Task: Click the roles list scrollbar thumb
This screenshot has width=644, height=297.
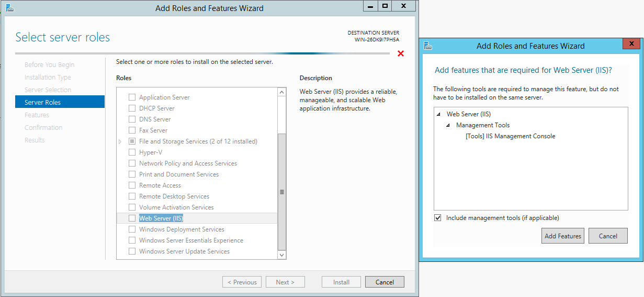Action: tap(282, 192)
